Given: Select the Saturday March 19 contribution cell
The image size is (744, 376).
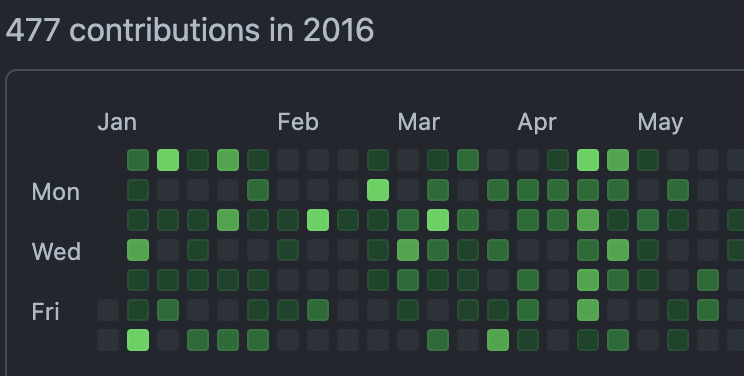Looking at the screenshot, I should click(x=438, y=340).
